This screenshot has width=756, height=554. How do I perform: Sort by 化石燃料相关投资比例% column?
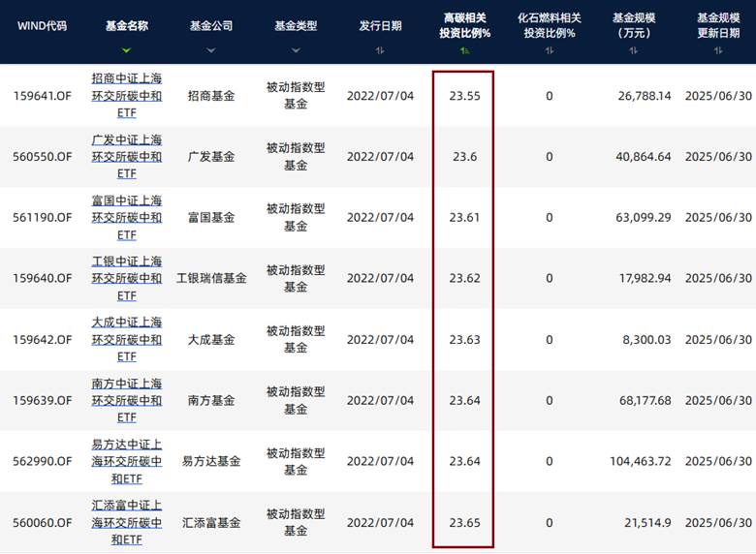[549, 50]
